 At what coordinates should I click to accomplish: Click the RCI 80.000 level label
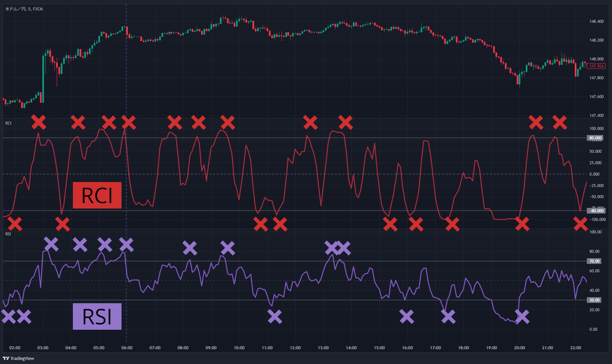(x=595, y=138)
